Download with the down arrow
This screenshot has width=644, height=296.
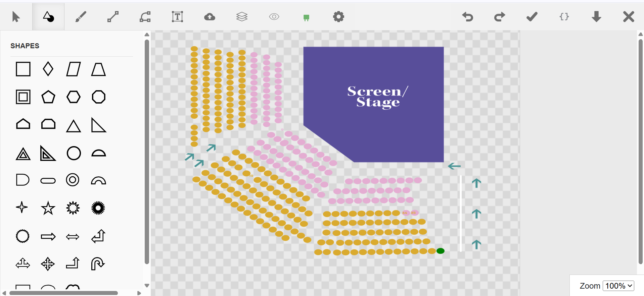(x=596, y=17)
